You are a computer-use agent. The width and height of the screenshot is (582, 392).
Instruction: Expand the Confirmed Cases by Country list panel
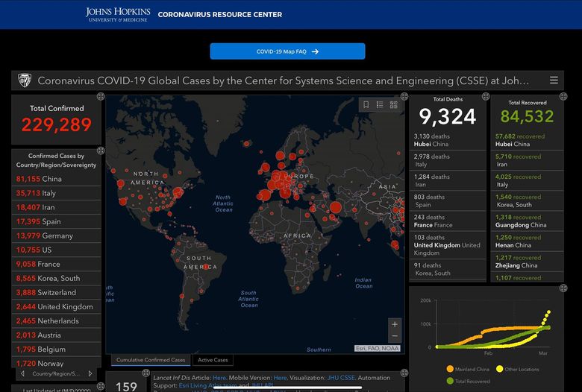[x=101, y=151]
